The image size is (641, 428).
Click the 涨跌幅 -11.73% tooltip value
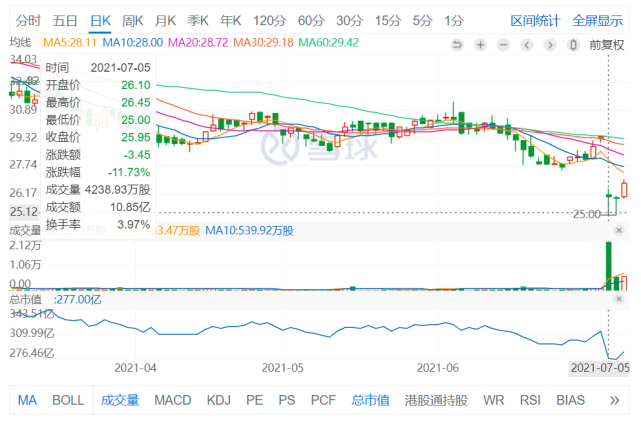point(129,173)
